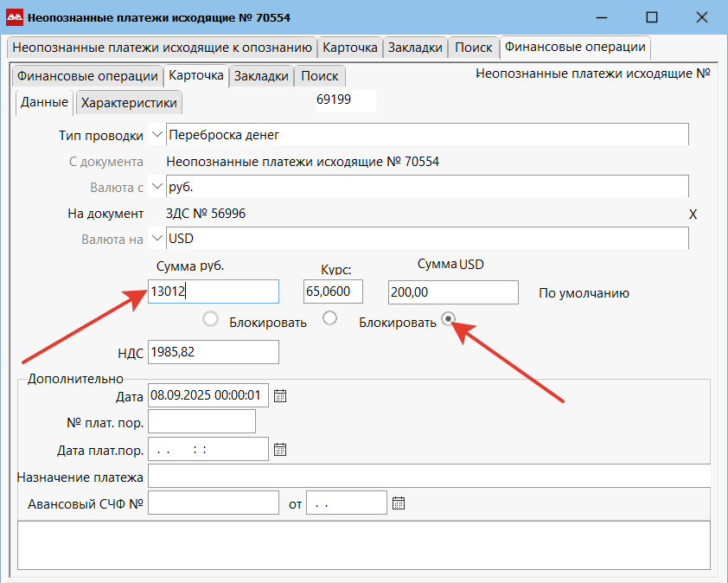Click the application logo in the title bar
The width and height of the screenshot is (728, 583).
pyautogui.click(x=14, y=16)
